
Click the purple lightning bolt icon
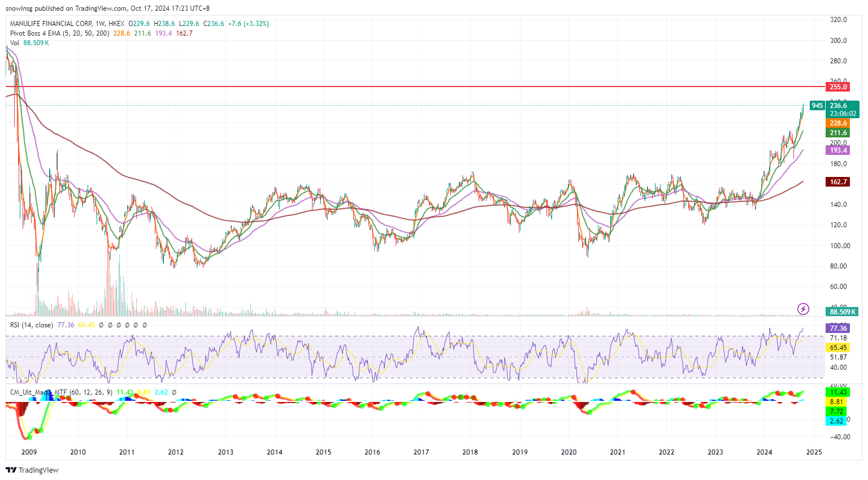[803, 309]
